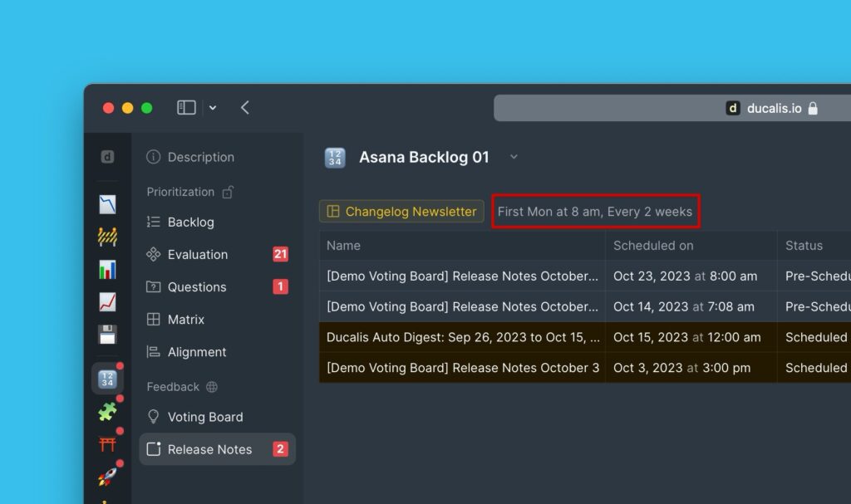Open the Evaluation section
851x504 pixels.
pos(198,255)
